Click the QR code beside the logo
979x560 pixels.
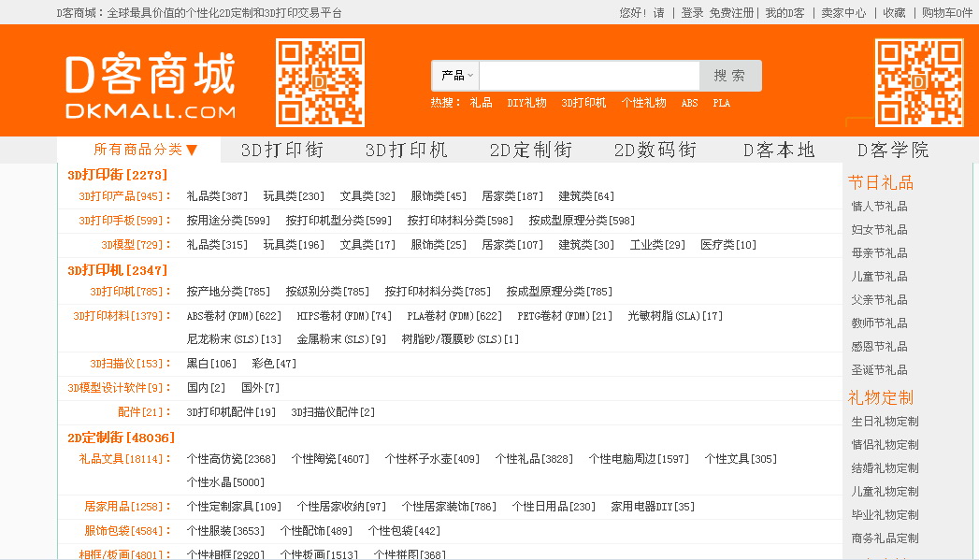(x=321, y=83)
